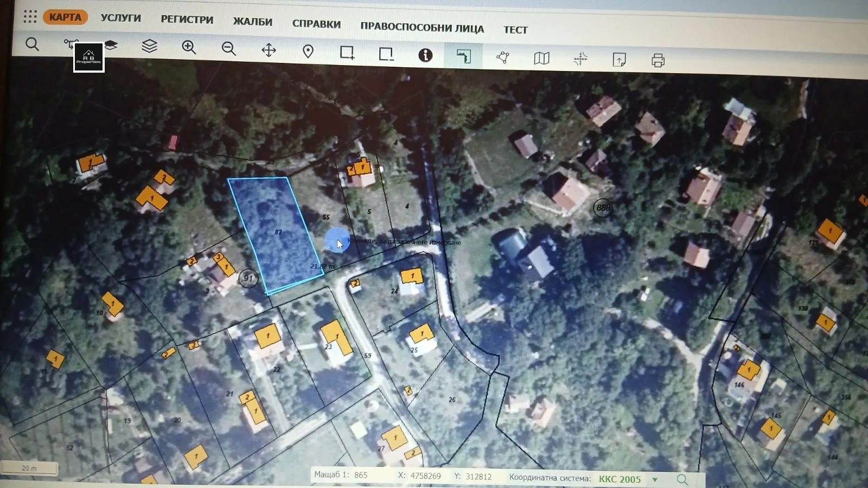Click the location pin marker tool
The width and height of the screenshot is (868, 488).
[308, 52]
